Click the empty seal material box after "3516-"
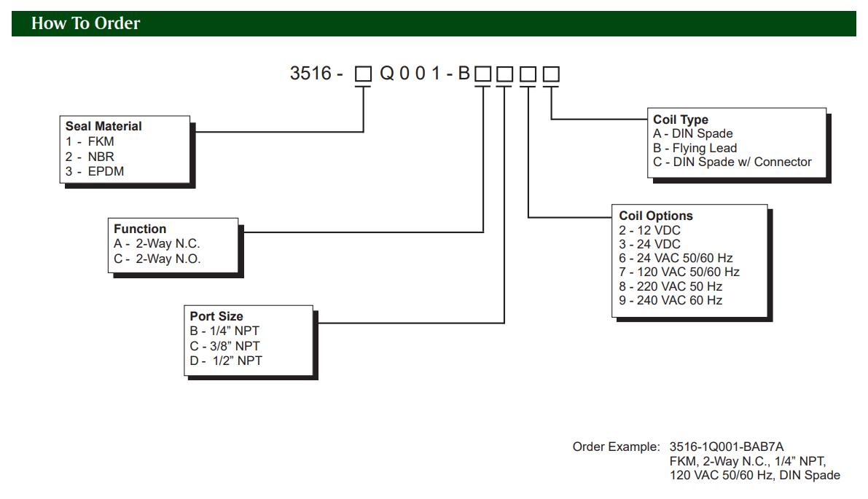868x499 pixels. tap(363, 74)
